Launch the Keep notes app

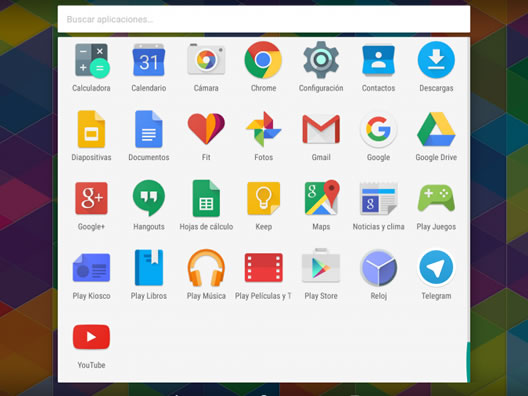pyautogui.click(x=263, y=198)
